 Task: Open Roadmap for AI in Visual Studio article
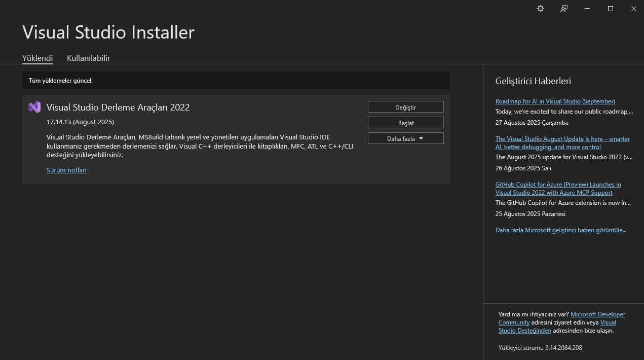[555, 101]
